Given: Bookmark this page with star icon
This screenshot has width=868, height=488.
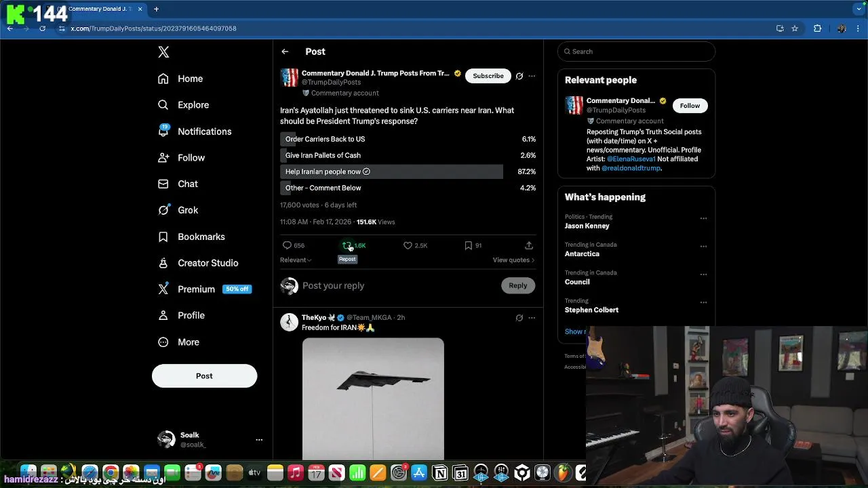Looking at the screenshot, I should tap(795, 28).
